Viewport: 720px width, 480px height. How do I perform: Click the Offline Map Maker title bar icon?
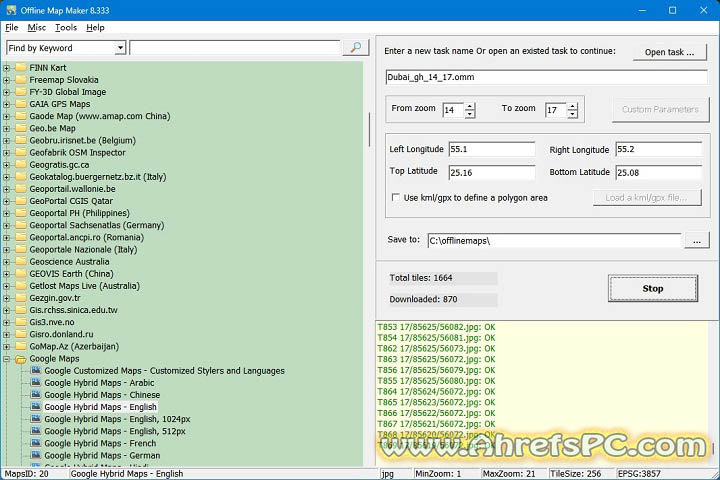(x=11, y=10)
